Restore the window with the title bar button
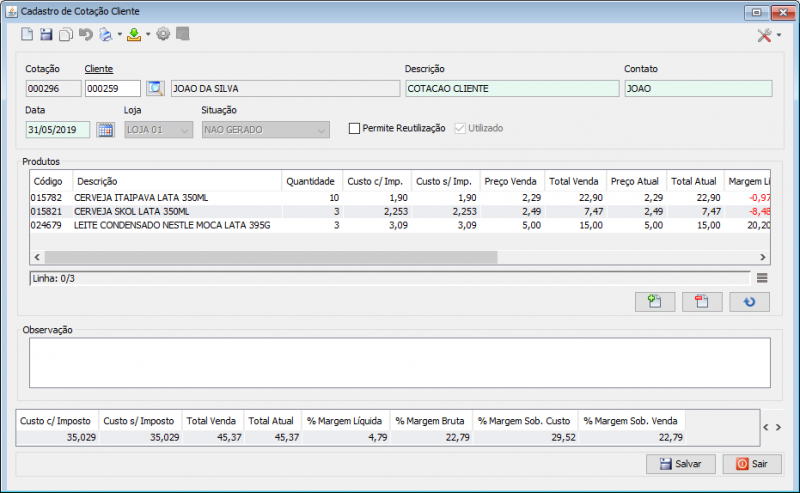Viewport: 800px width, 493px height. point(756,12)
